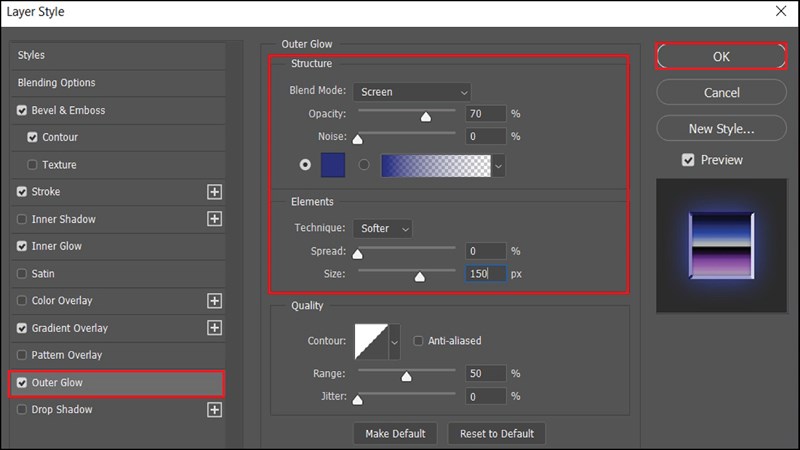Open the blue glow color swatch

333,165
